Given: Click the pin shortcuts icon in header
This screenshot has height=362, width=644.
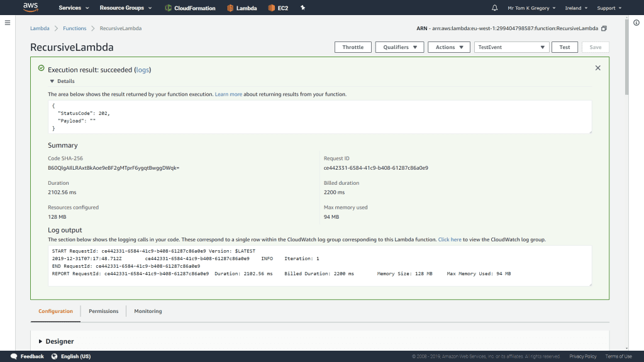Looking at the screenshot, I should click(x=303, y=8).
